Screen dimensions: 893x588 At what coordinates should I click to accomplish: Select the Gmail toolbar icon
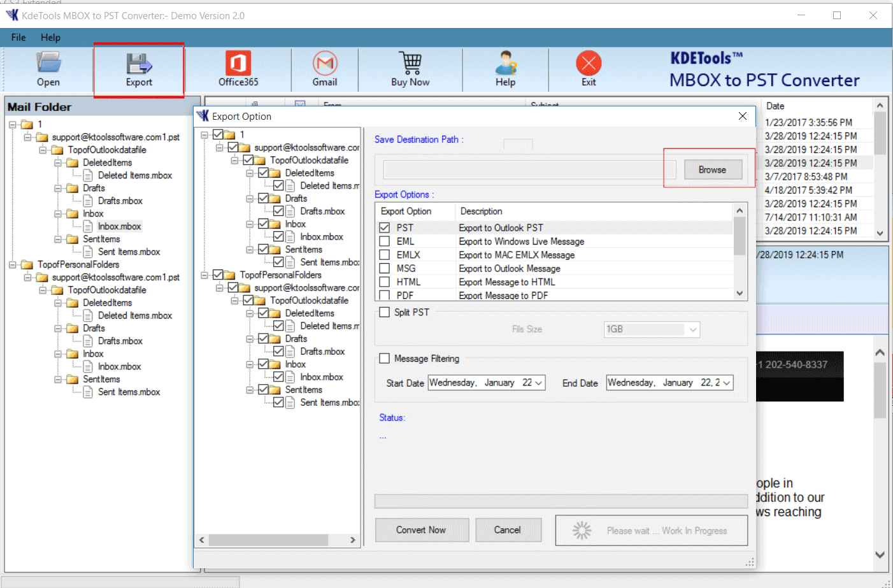coord(325,63)
